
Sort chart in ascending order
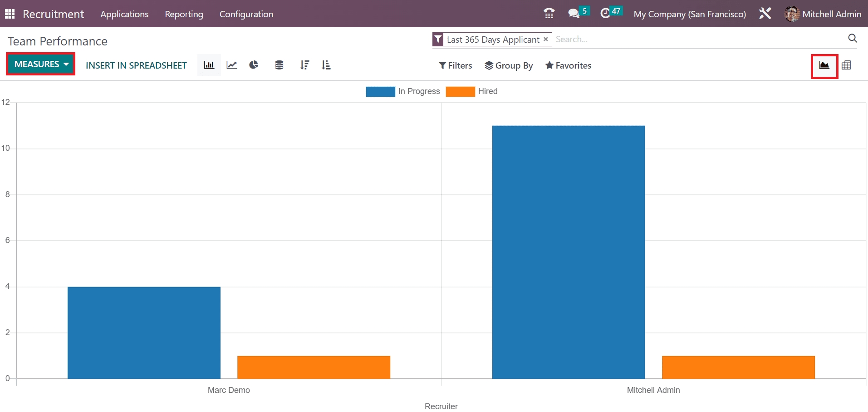point(326,65)
